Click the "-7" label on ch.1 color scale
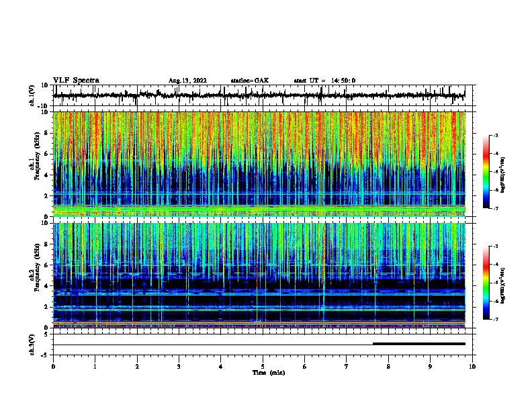Image resolution: width=532 pixels, height=411 pixels. [x=496, y=208]
